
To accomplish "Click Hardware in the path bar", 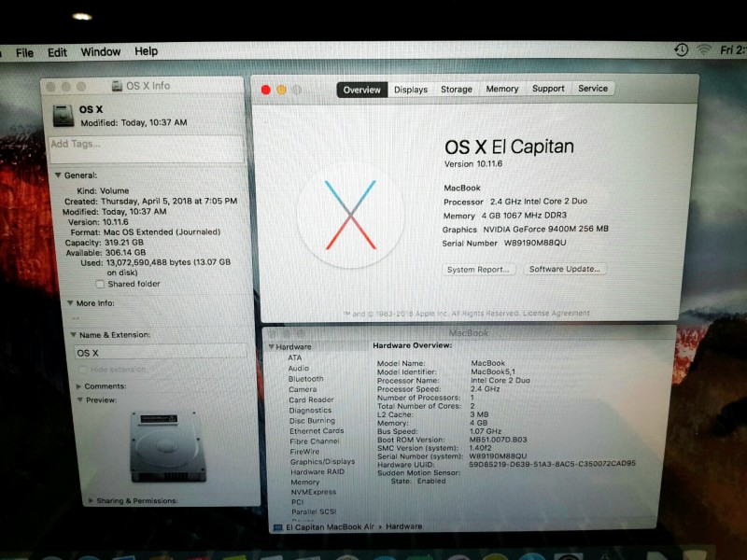I will click(x=403, y=526).
